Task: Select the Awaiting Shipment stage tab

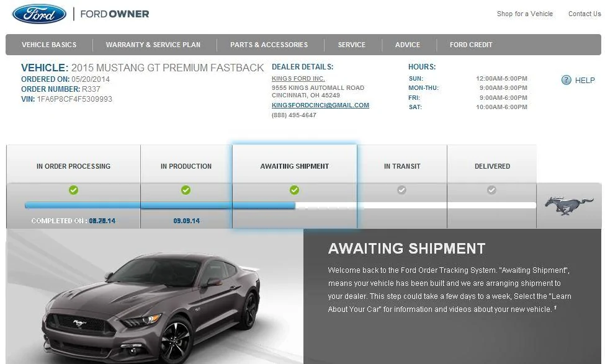Action: tap(294, 166)
